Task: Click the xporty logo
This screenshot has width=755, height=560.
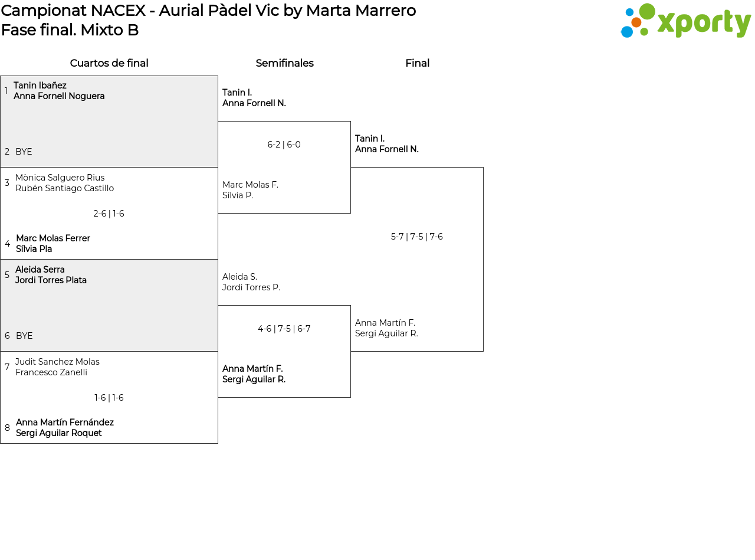Action: point(685,21)
